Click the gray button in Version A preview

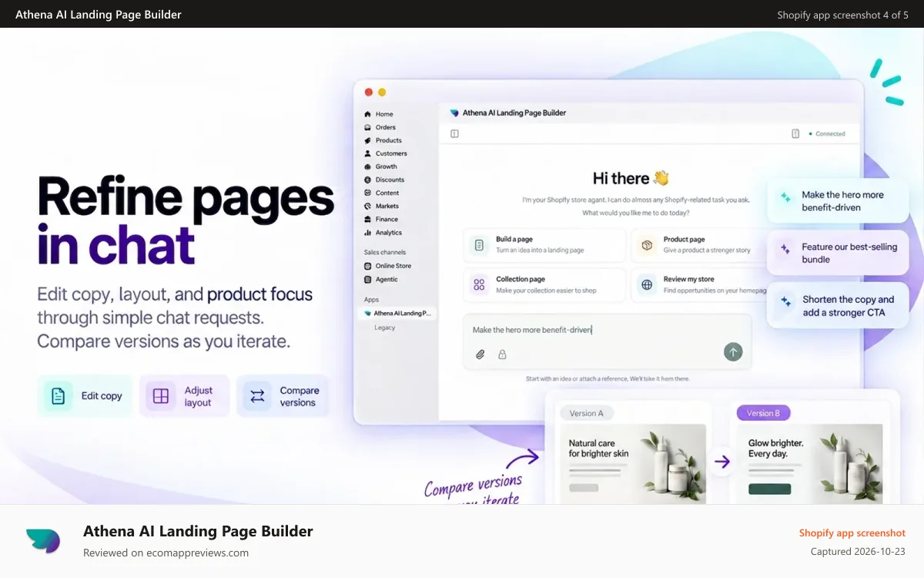(583, 488)
